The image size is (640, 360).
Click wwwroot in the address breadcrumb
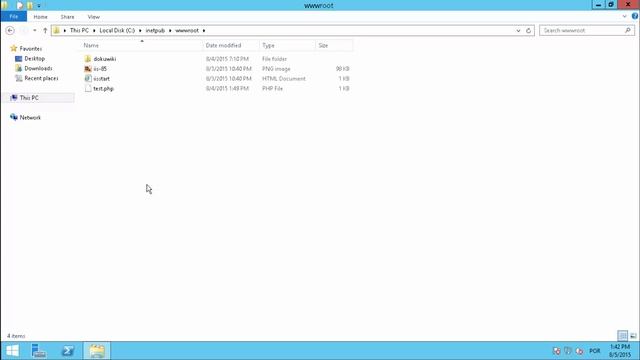(x=187, y=31)
